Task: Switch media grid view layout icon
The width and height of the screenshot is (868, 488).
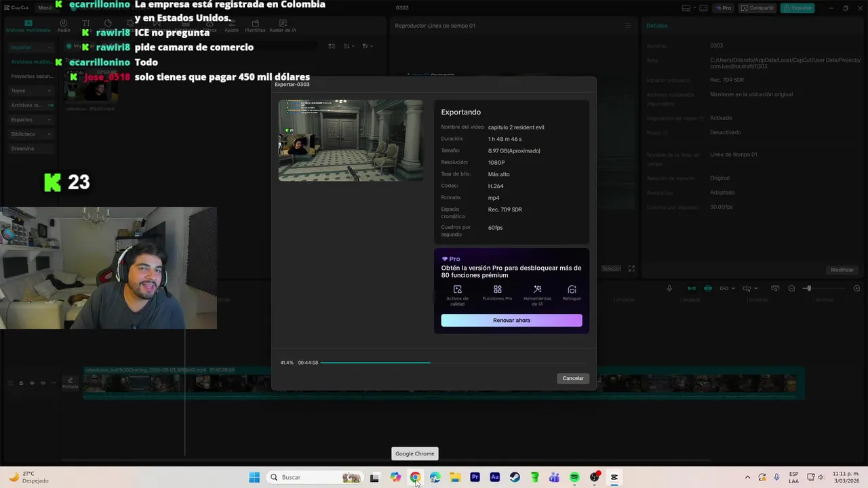Action: click(332, 46)
